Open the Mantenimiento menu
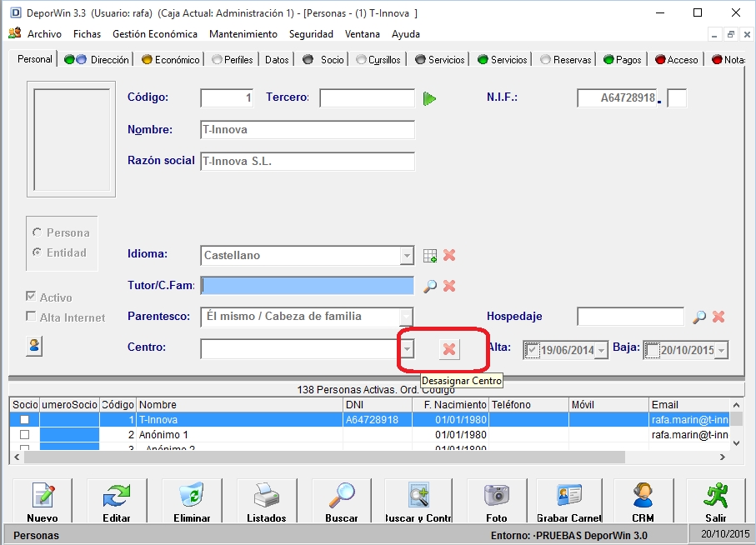The image size is (756, 545). tap(243, 33)
